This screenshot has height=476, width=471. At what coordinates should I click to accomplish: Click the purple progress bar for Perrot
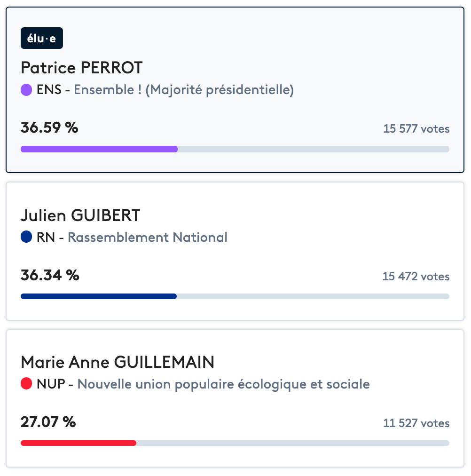tap(99, 149)
